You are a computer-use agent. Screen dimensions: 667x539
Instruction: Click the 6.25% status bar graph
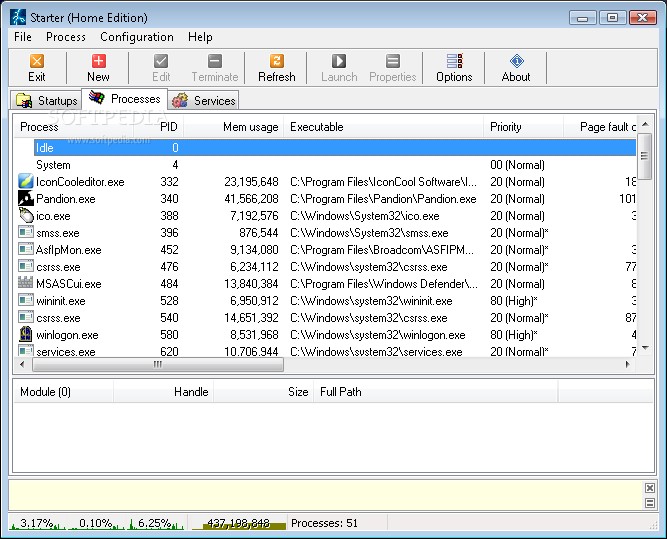click(156, 523)
